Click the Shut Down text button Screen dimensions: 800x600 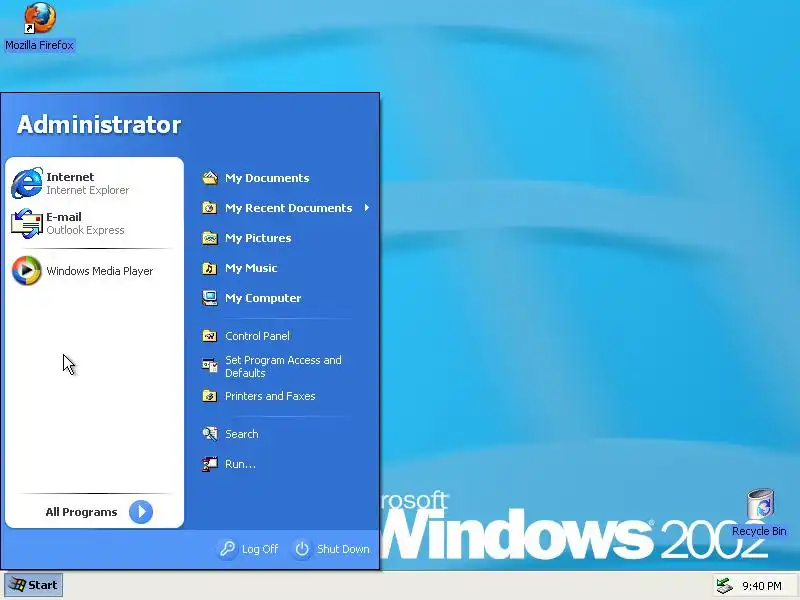coord(343,549)
